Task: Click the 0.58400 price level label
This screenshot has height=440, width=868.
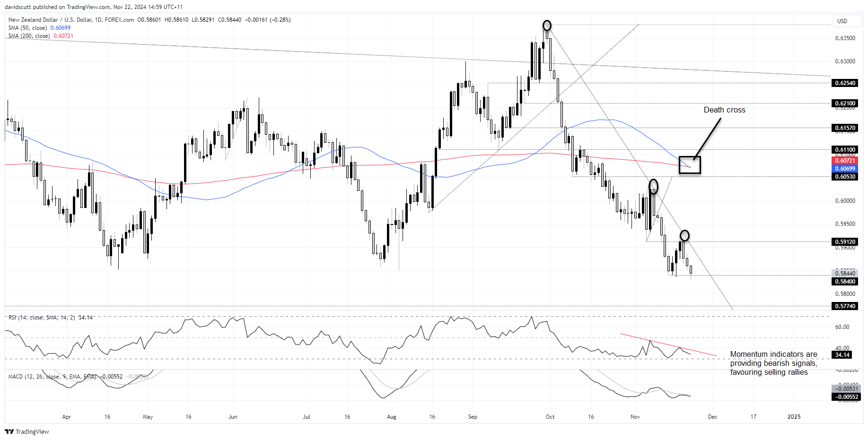Action: pyautogui.click(x=844, y=282)
